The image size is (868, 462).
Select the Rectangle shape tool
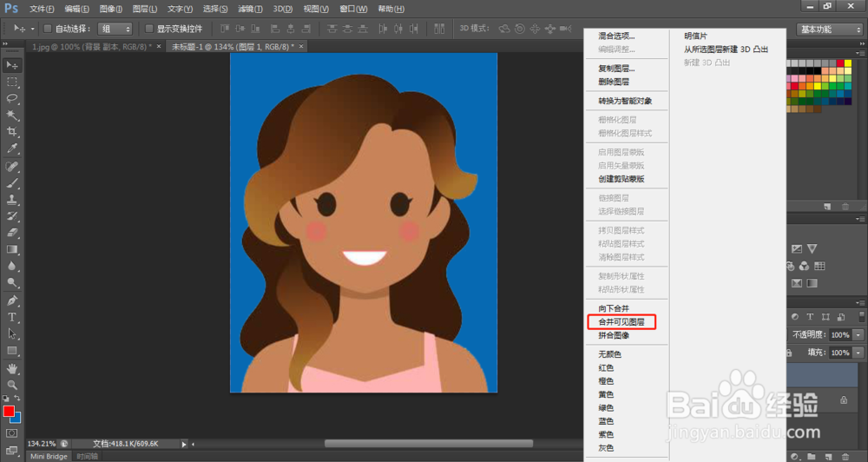pos(11,351)
